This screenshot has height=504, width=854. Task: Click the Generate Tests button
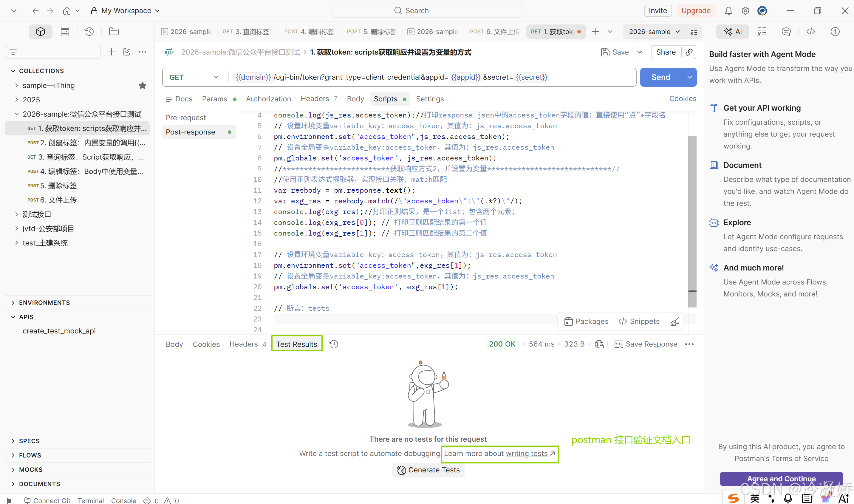[x=428, y=470]
